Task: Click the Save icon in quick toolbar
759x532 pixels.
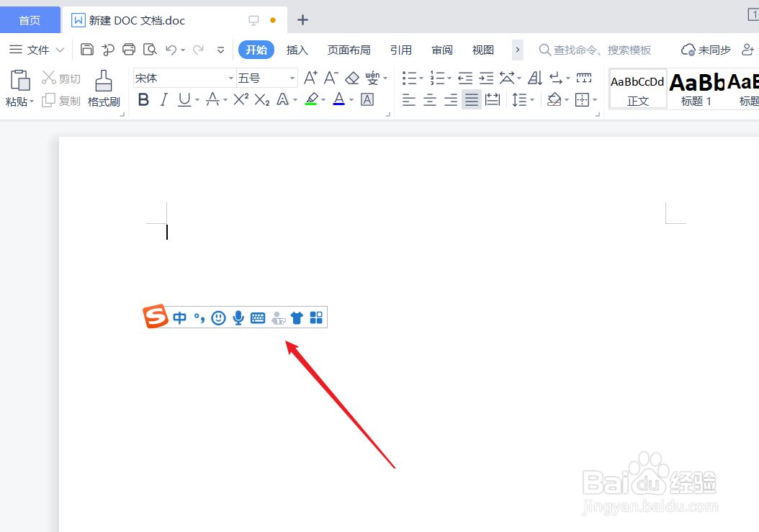Action: (86, 50)
